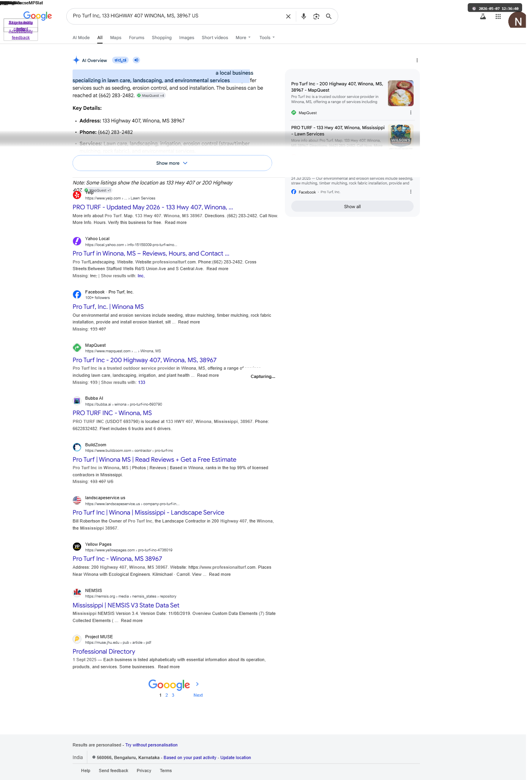The height and width of the screenshot is (780, 532).
Task: Go to results page 2
Action: point(167,695)
